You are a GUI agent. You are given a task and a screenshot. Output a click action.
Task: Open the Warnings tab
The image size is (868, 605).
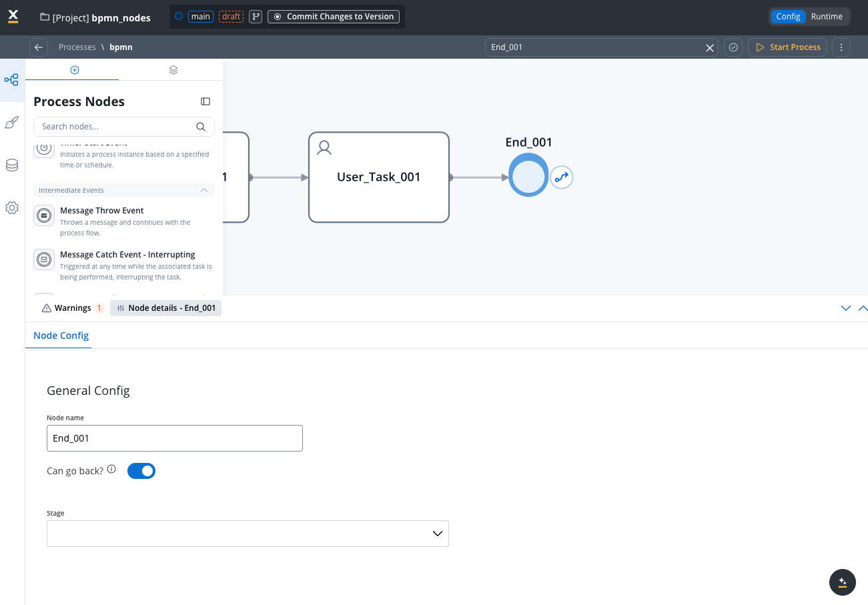pos(72,308)
